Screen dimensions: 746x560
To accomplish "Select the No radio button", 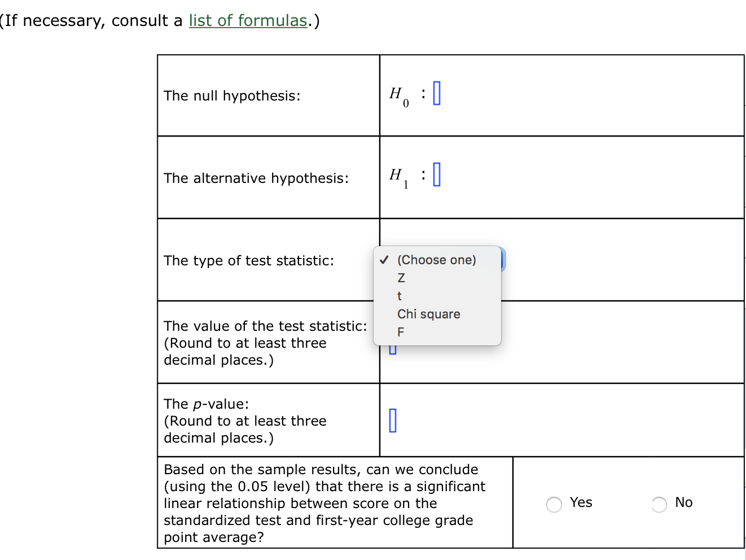I will [659, 504].
